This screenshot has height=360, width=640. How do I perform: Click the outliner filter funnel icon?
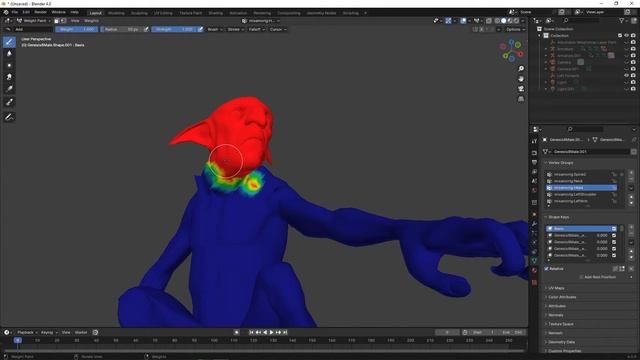tap(622, 20)
